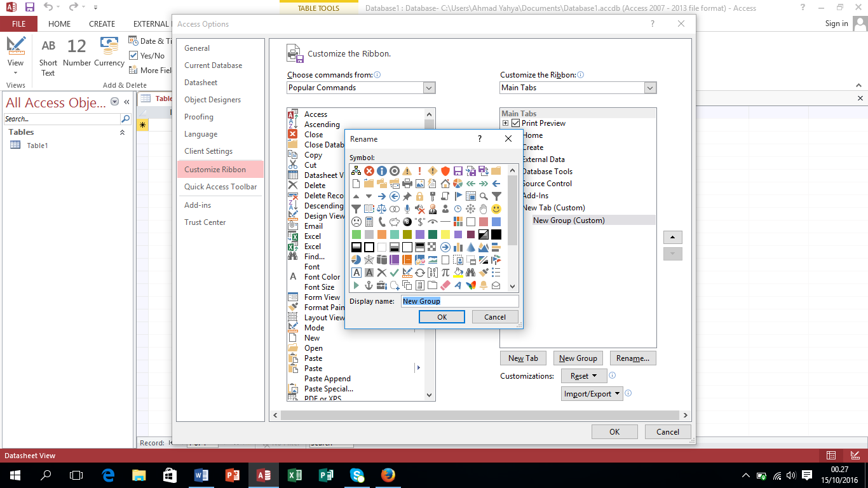Click OK in the Rename dialog
The width and height of the screenshot is (868, 488).
click(442, 316)
